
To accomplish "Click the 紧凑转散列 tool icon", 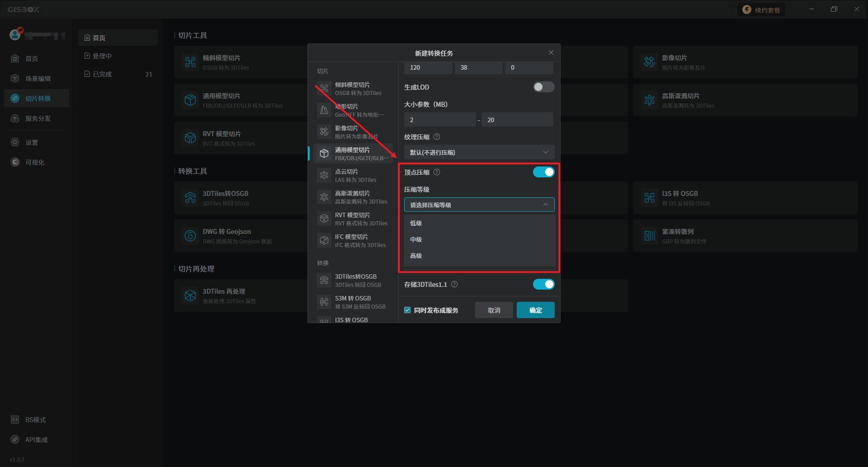I will [x=649, y=236].
